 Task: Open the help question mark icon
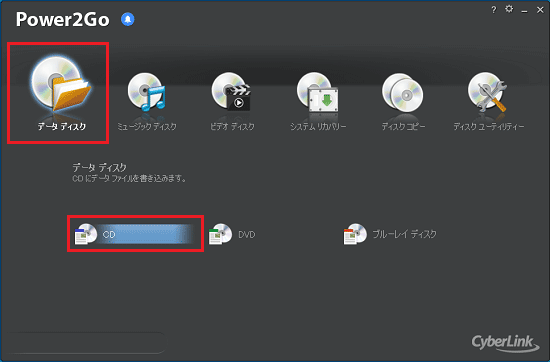click(494, 10)
